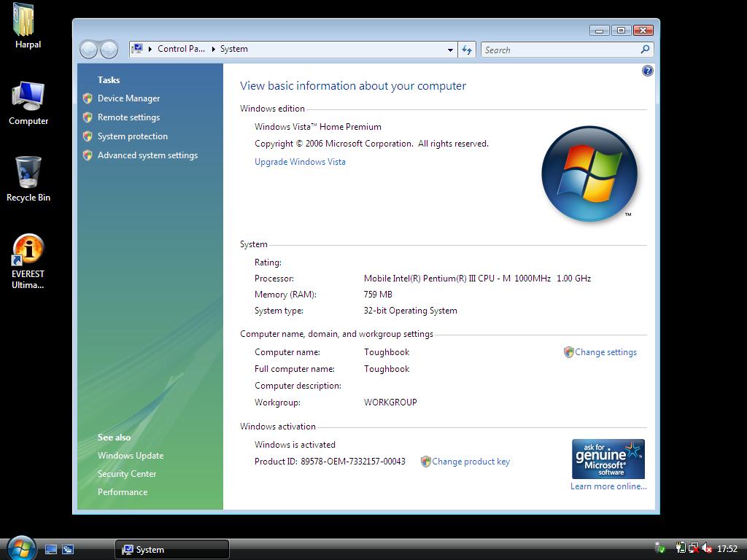Image resolution: width=747 pixels, height=560 pixels.
Task: Click the 'Windows is activated' text
Action: click(x=295, y=445)
